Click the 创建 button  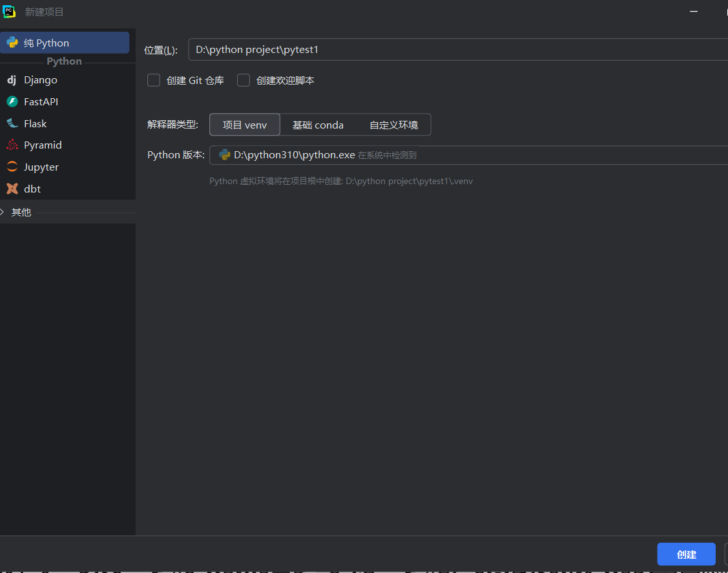pyautogui.click(x=686, y=554)
